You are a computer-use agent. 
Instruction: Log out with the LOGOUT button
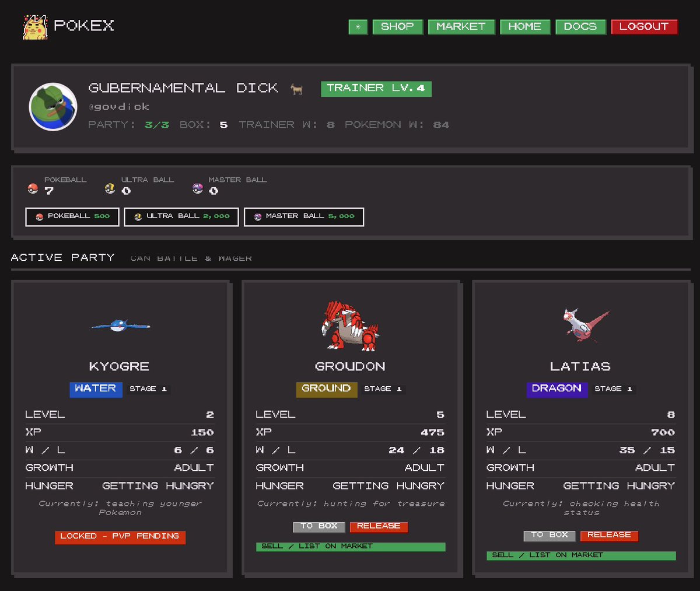click(x=644, y=27)
